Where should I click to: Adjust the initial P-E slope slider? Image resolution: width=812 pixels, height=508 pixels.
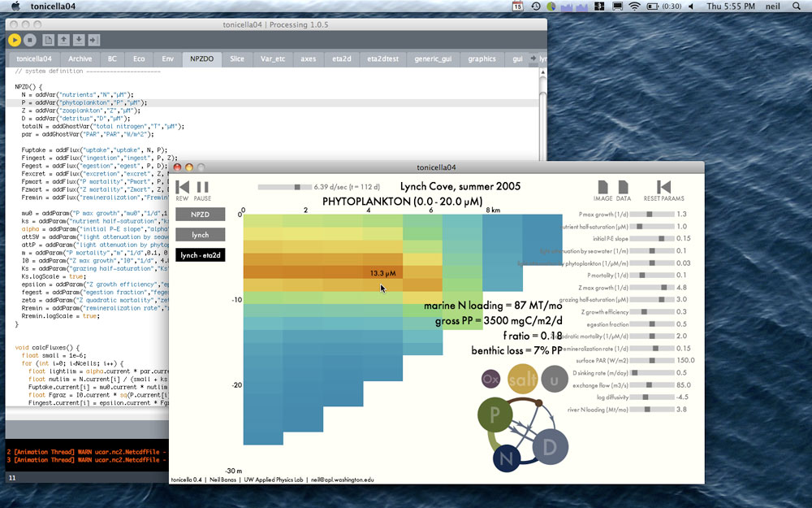point(652,238)
